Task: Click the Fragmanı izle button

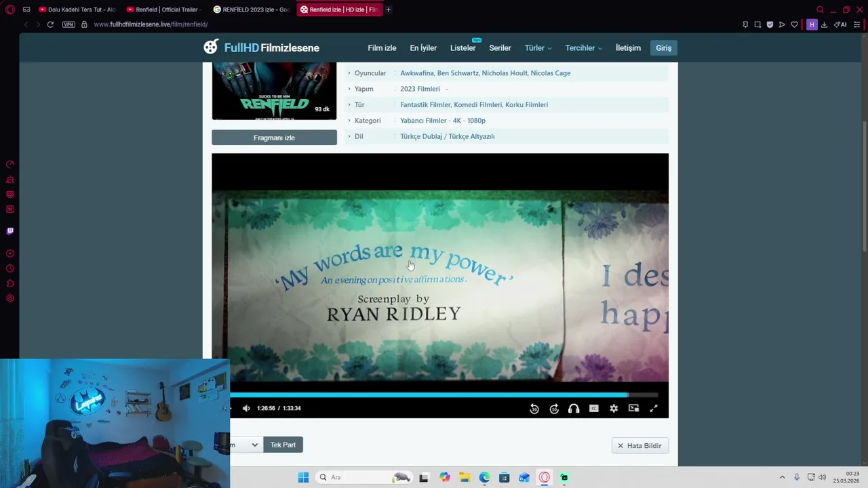Action: pos(274,138)
